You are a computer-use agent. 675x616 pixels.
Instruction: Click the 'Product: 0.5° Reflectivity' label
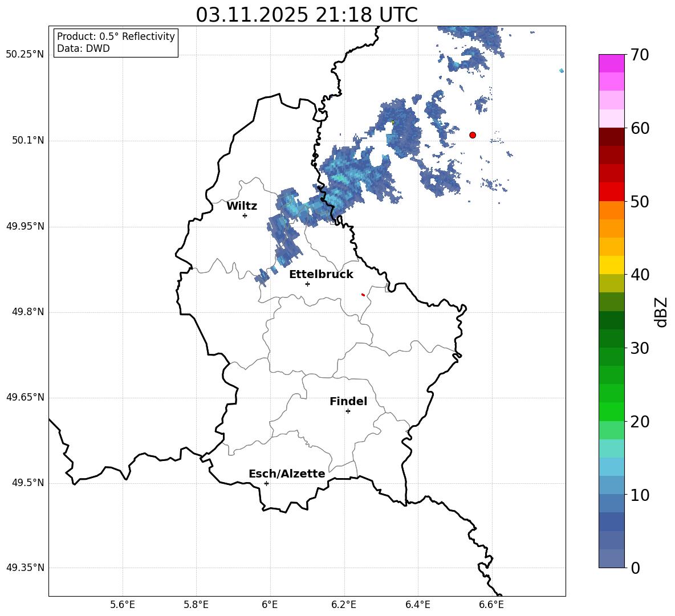click(116, 36)
